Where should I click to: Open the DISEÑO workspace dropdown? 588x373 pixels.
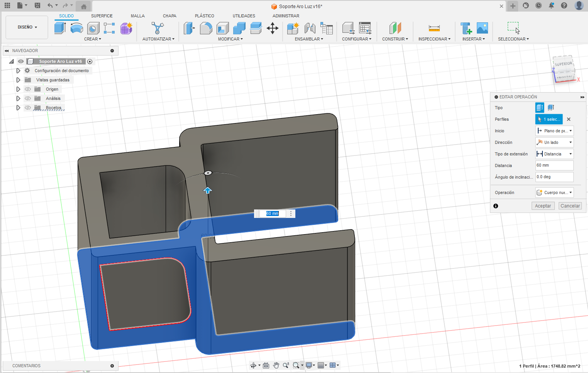click(27, 27)
